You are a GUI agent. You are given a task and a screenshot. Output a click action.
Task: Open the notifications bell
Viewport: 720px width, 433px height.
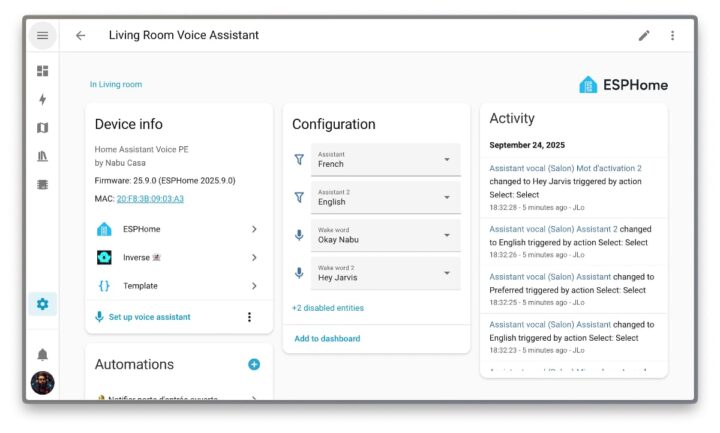42,354
